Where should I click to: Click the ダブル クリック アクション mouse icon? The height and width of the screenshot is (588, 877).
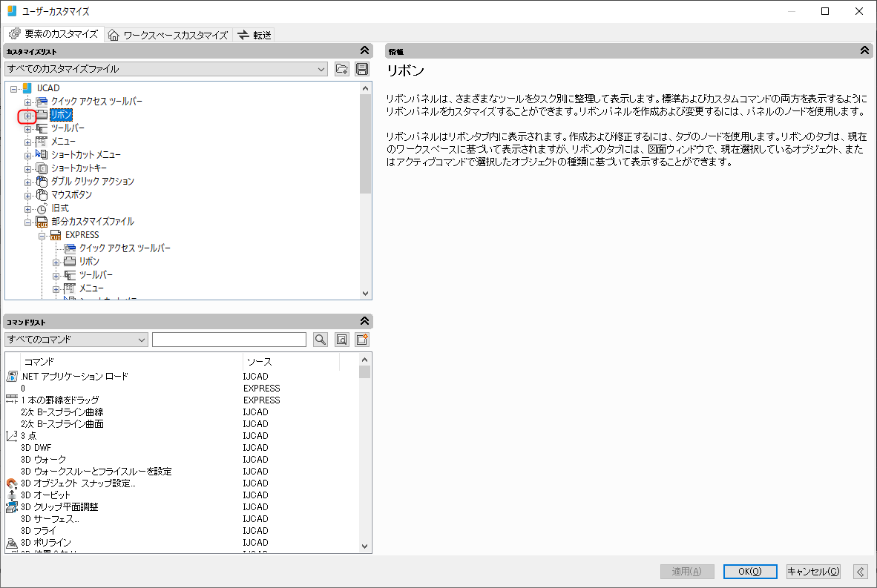42,181
